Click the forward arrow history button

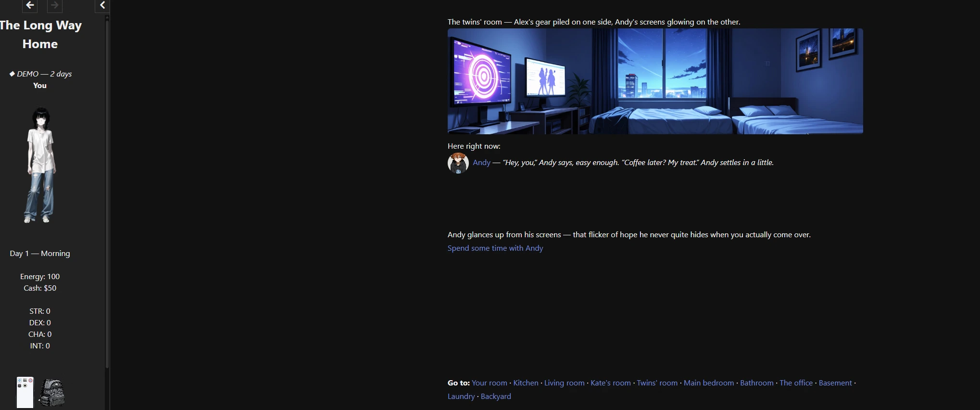[55, 5]
